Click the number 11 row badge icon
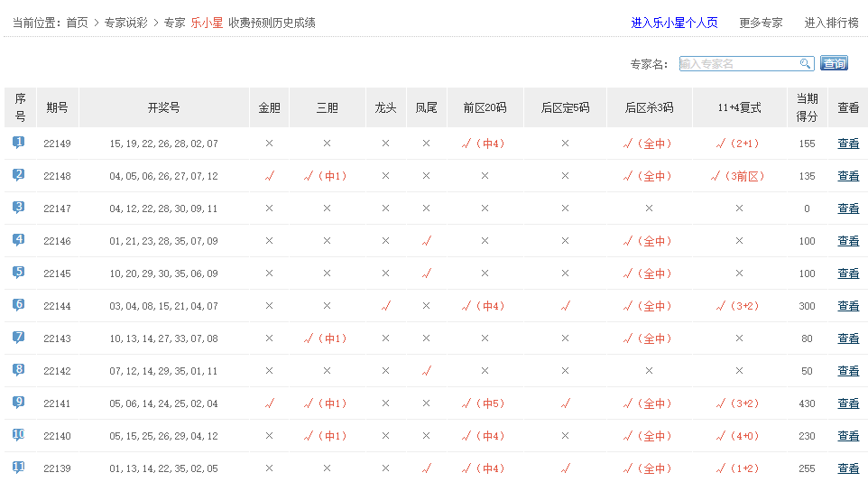868x482 pixels. click(x=19, y=468)
